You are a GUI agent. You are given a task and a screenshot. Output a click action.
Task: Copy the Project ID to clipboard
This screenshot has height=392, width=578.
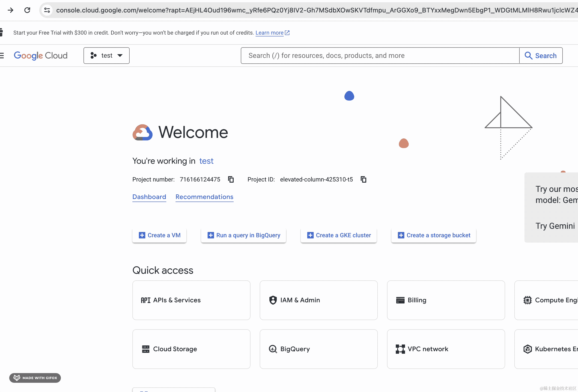click(363, 179)
